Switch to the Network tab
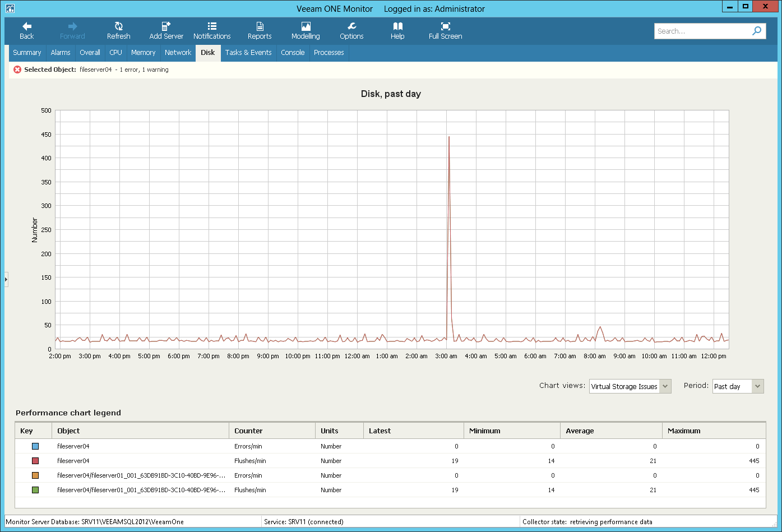782x532 pixels. coord(178,53)
